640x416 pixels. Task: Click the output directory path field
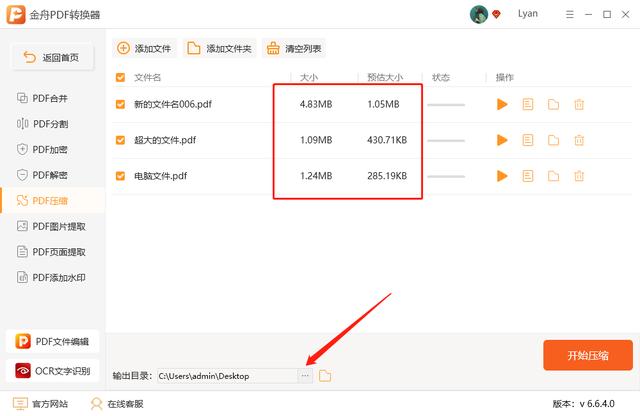click(227, 376)
